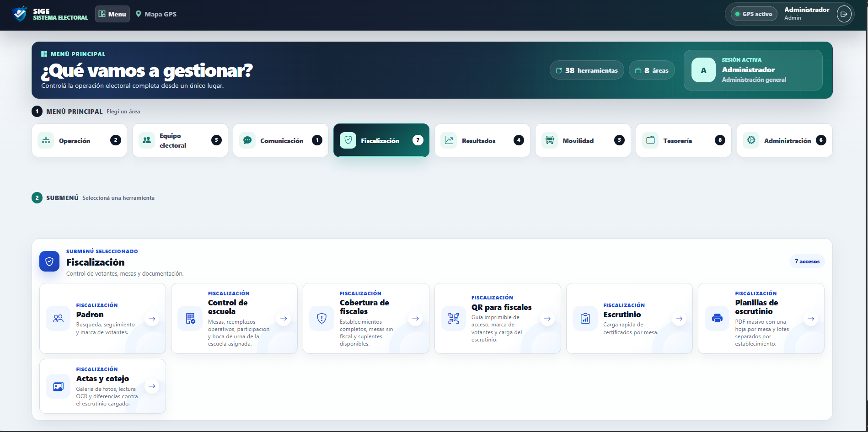The image size is (868, 432).
Task: Click the Administrador avatar letter A
Action: pyautogui.click(x=703, y=70)
